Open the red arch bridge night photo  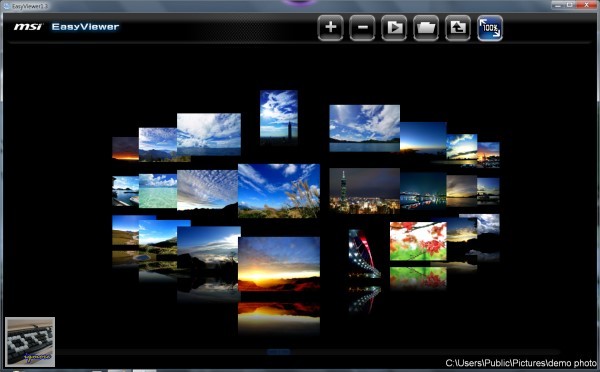(364, 253)
